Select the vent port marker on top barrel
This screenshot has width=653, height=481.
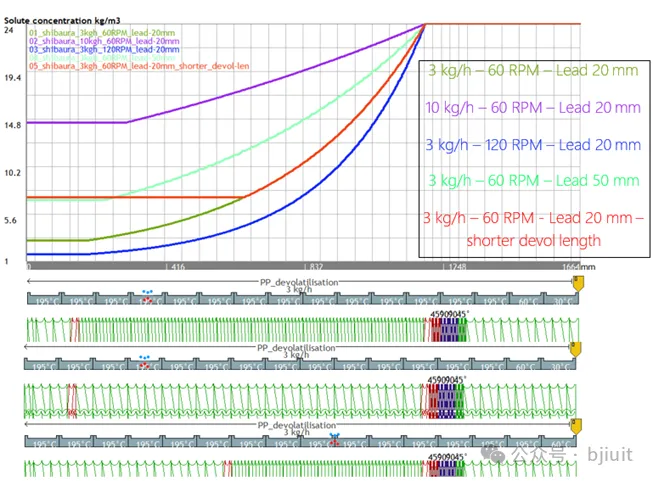pos(147,298)
